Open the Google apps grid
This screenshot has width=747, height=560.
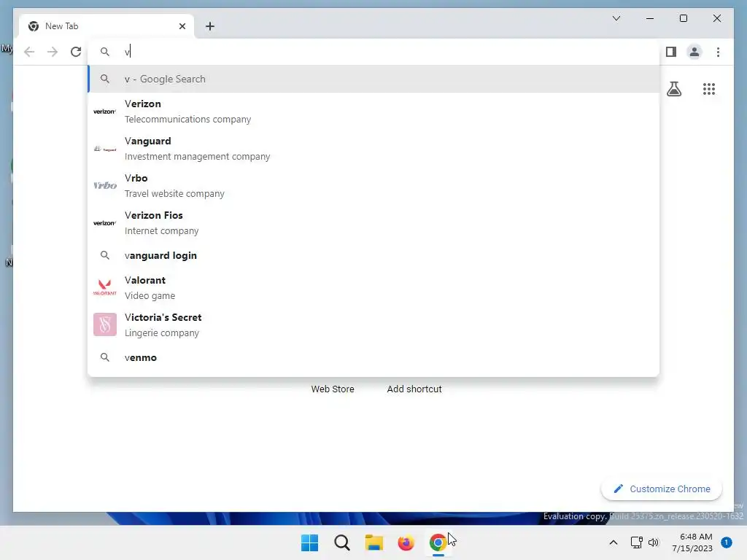click(709, 89)
